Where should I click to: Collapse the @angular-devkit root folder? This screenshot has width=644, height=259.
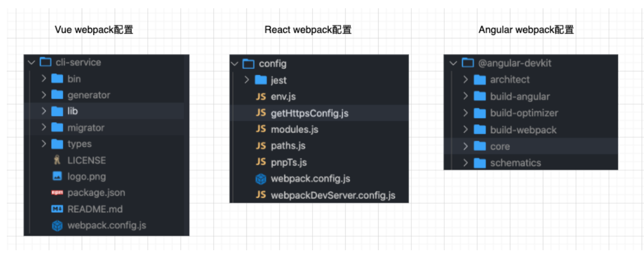[453, 63]
